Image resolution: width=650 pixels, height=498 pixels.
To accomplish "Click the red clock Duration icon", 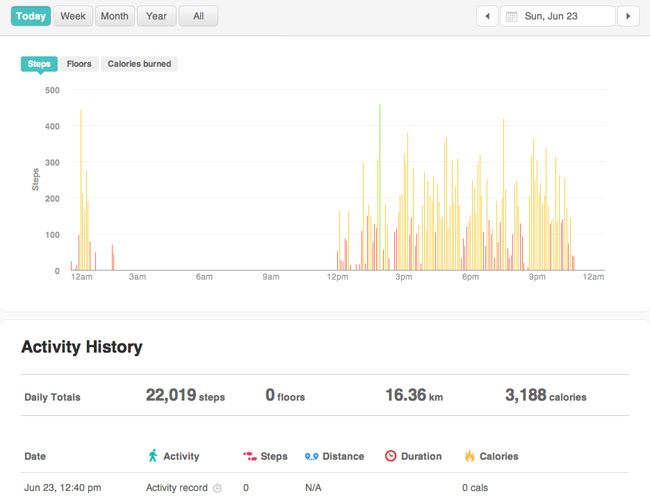I will click(x=390, y=456).
